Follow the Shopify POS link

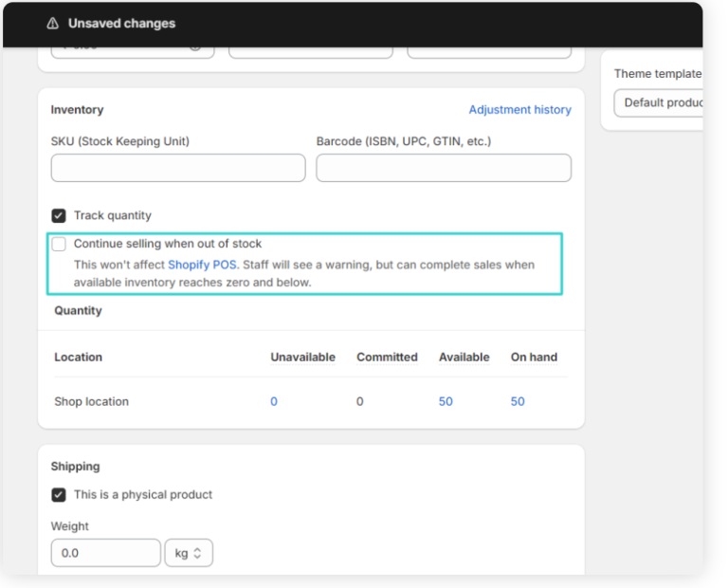point(202,265)
